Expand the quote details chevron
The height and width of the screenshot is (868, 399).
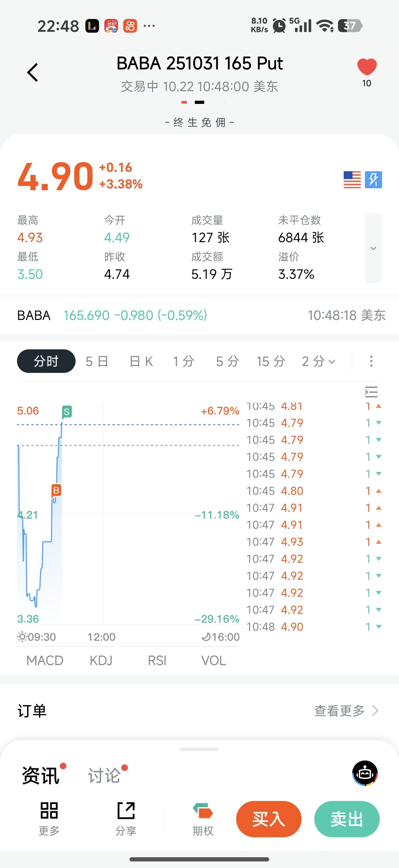(373, 248)
